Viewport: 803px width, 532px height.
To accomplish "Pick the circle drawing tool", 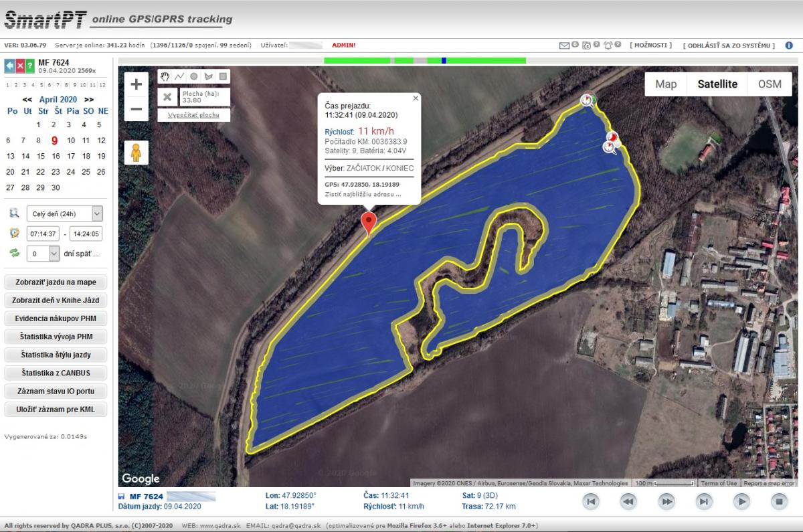I will [194, 77].
